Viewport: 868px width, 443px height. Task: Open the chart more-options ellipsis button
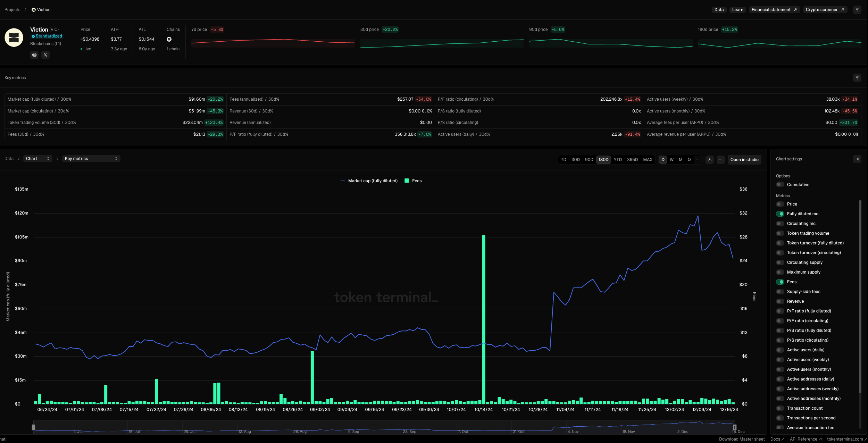(x=721, y=160)
